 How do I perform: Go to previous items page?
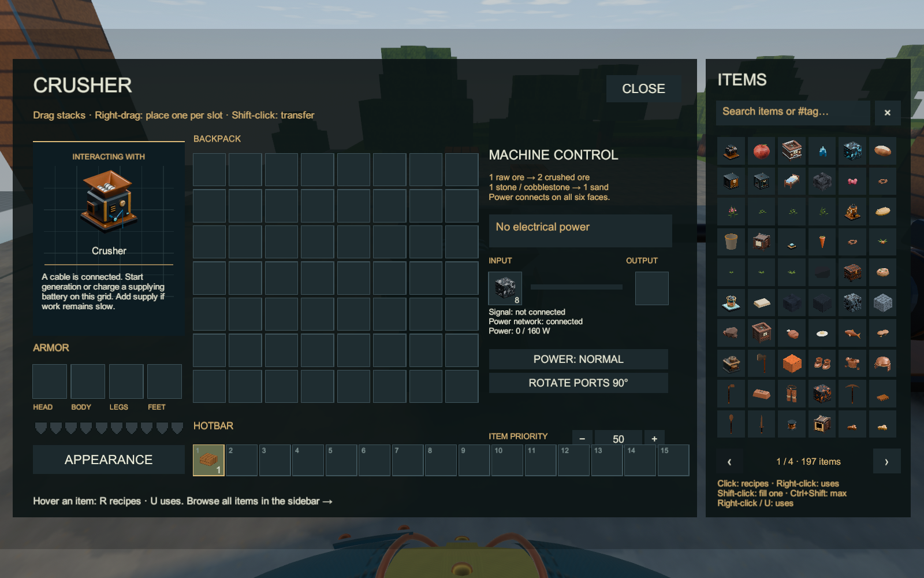(x=730, y=461)
